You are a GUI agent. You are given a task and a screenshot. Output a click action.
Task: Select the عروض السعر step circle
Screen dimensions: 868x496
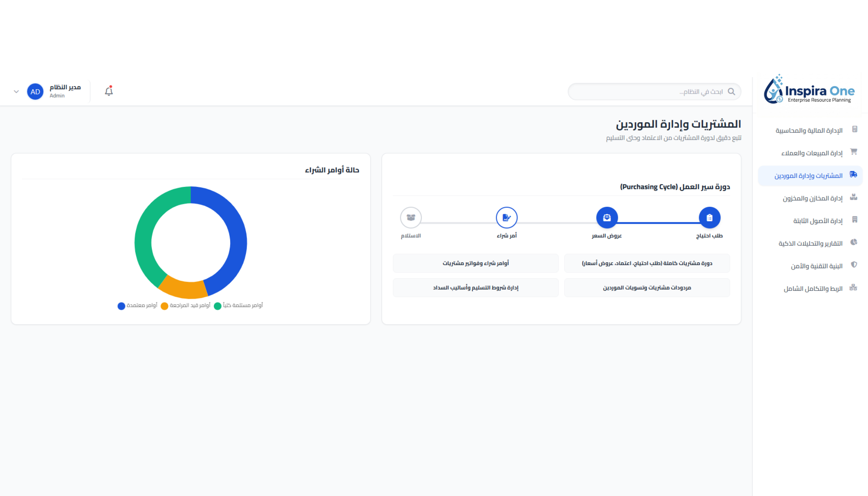[607, 217]
